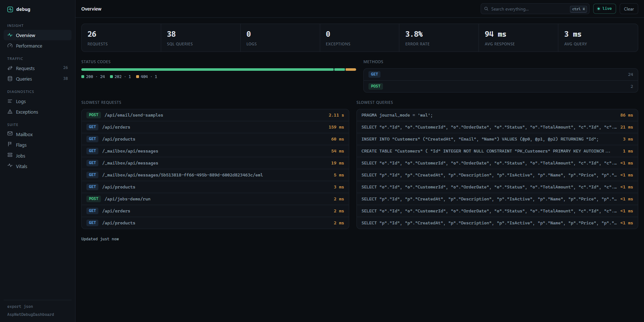Open the Performance page
The image size is (644, 322).
(x=37, y=46)
